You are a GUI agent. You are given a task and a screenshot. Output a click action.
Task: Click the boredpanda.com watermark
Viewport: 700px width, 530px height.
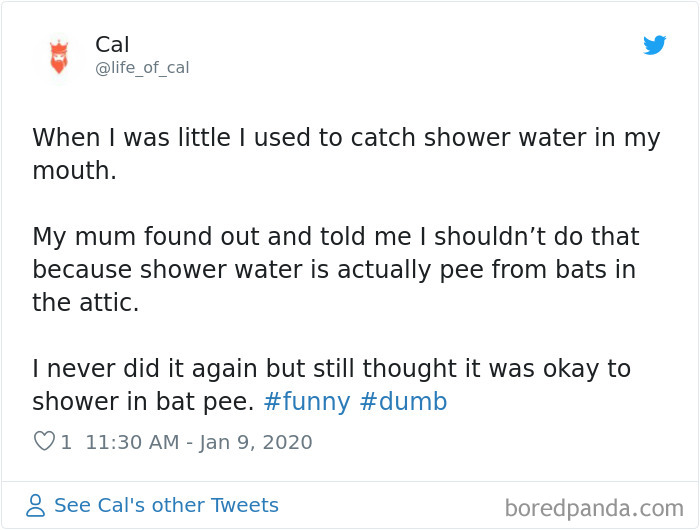(x=594, y=508)
